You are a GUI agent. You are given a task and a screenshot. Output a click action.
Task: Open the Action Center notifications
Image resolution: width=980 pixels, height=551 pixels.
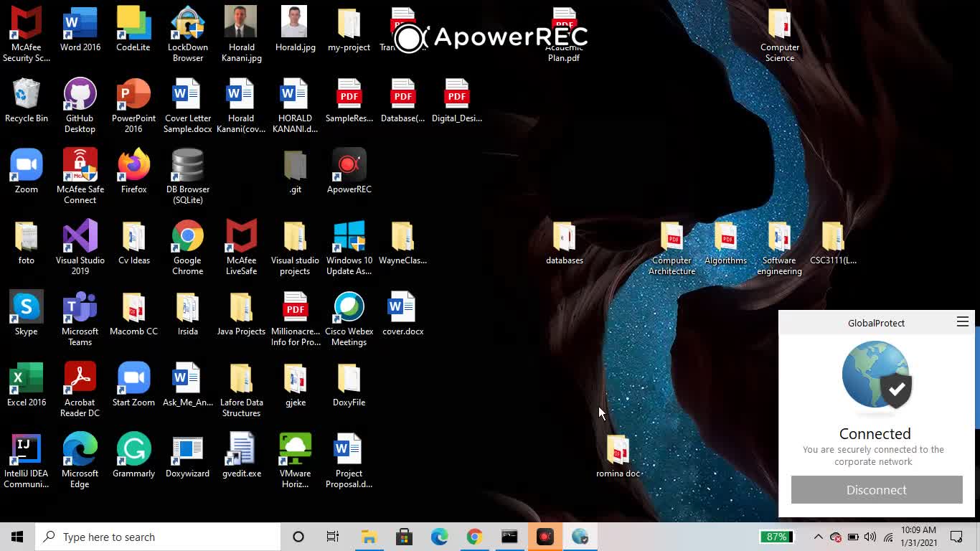coord(956,537)
